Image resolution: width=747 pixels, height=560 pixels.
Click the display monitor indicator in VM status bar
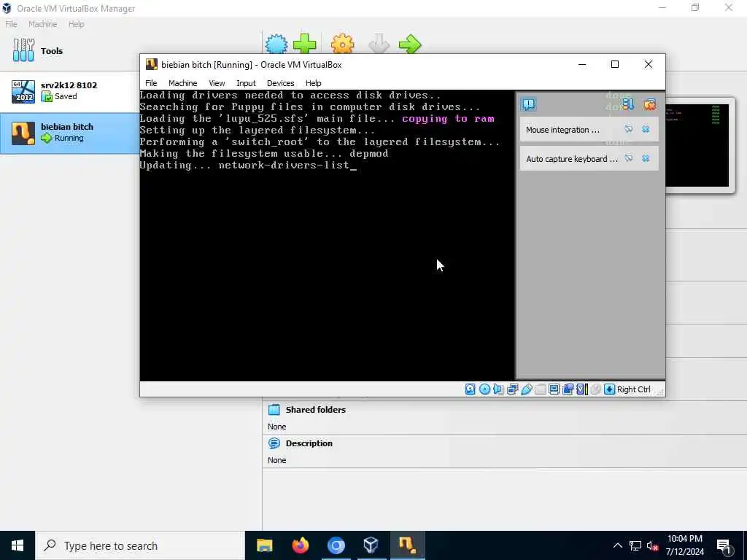[x=554, y=389]
